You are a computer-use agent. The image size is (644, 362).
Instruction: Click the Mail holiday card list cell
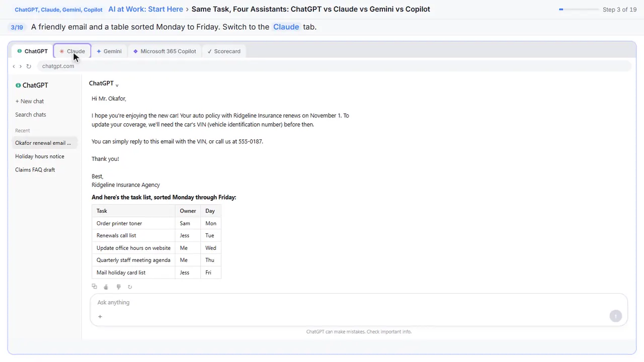pyautogui.click(x=133, y=273)
